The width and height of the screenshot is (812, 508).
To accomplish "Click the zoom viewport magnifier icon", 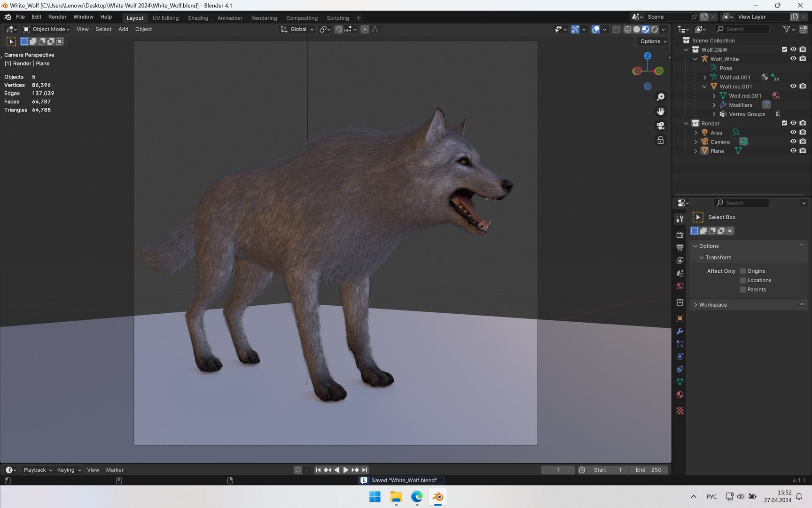I will (x=661, y=97).
